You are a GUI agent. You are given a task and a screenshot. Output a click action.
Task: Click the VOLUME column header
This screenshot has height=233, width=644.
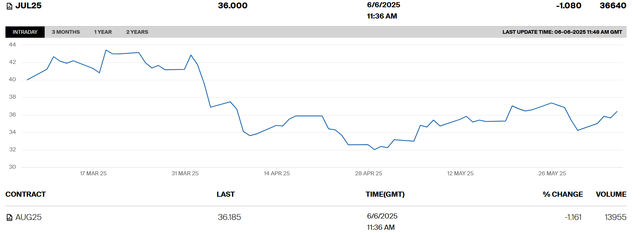(x=611, y=194)
